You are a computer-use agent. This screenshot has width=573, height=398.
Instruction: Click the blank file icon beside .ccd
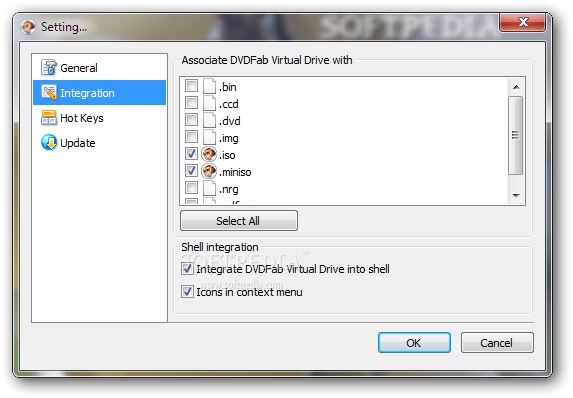pyautogui.click(x=209, y=103)
